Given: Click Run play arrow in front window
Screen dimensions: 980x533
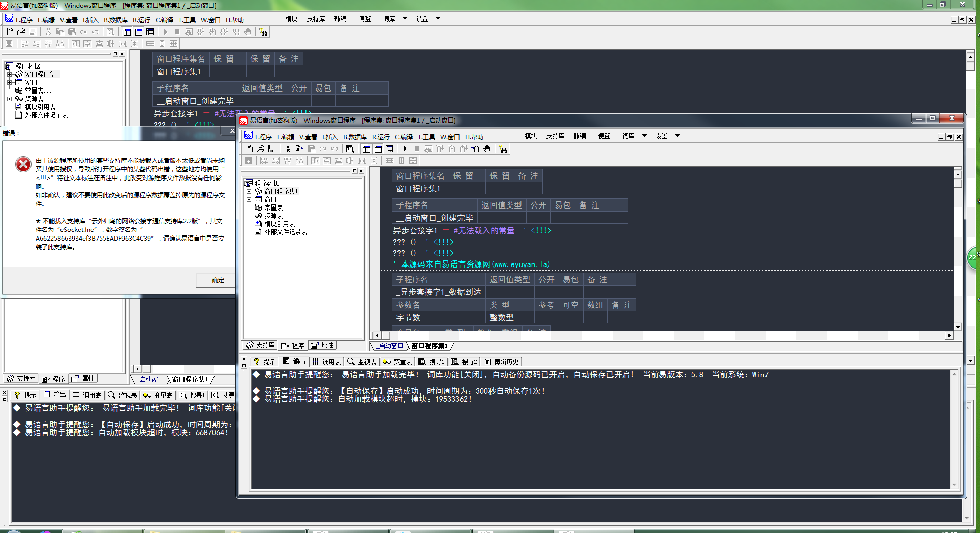Looking at the screenshot, I should 405,149.
